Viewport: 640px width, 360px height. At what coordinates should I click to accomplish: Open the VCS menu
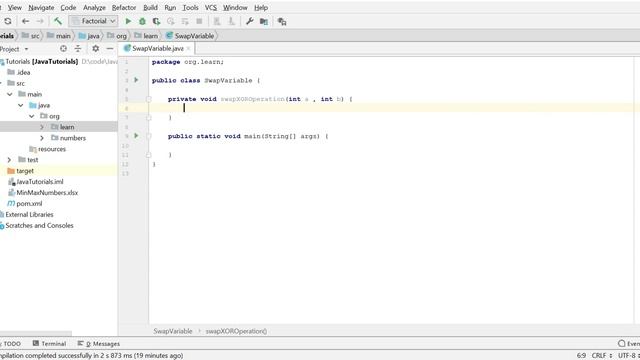point(211,7)
